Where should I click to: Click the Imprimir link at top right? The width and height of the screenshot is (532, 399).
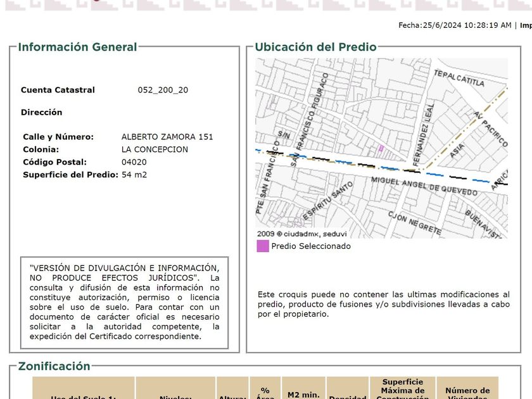coord(526,25)
